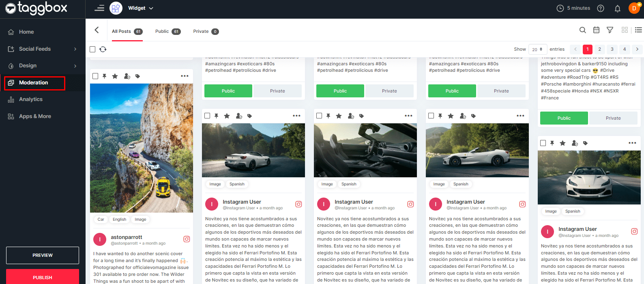This screenshot has height=284, width=644.
Task: Change the entries-per-page selector showing 20
Action: click(537, 49)
